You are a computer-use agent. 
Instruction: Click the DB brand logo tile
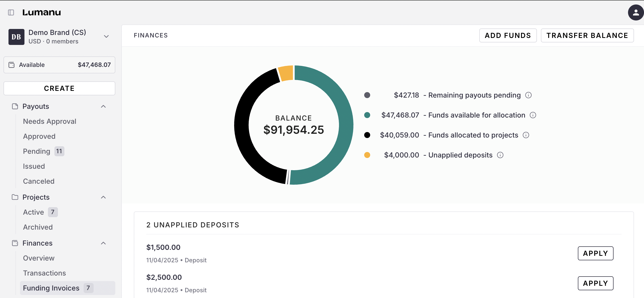pyautogui.click(x=16, y=37)
